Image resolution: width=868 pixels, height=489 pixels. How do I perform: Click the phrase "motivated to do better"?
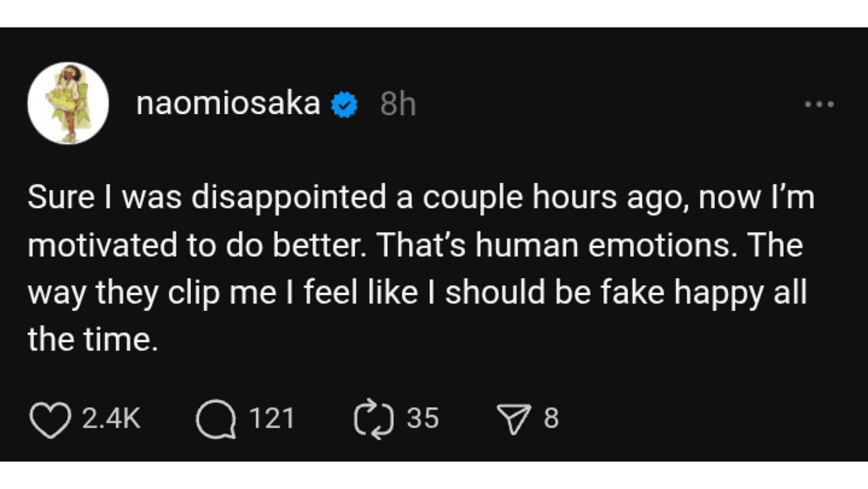(196, 245)
